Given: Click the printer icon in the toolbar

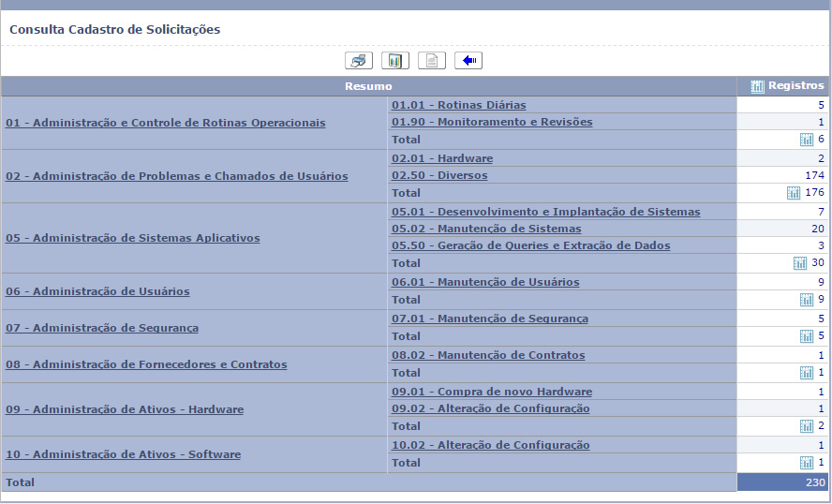Looking at the screenshot, I should point(358,61).
